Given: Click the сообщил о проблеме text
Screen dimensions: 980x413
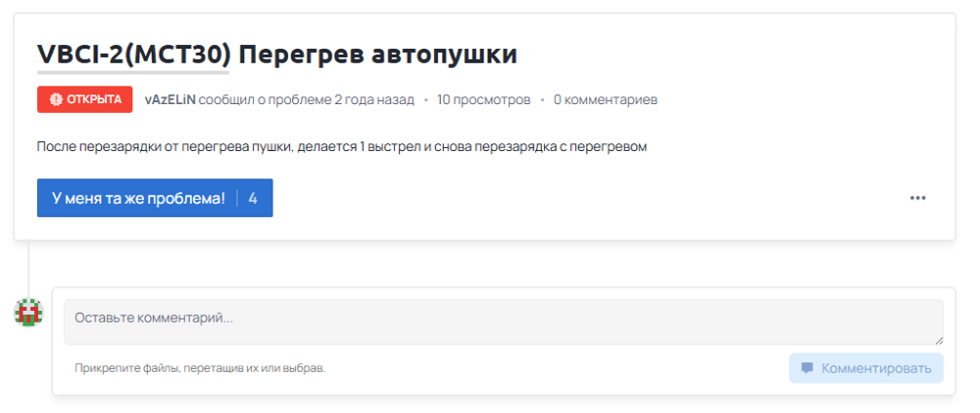Looking at the screenshot, I should pos(257,99).
